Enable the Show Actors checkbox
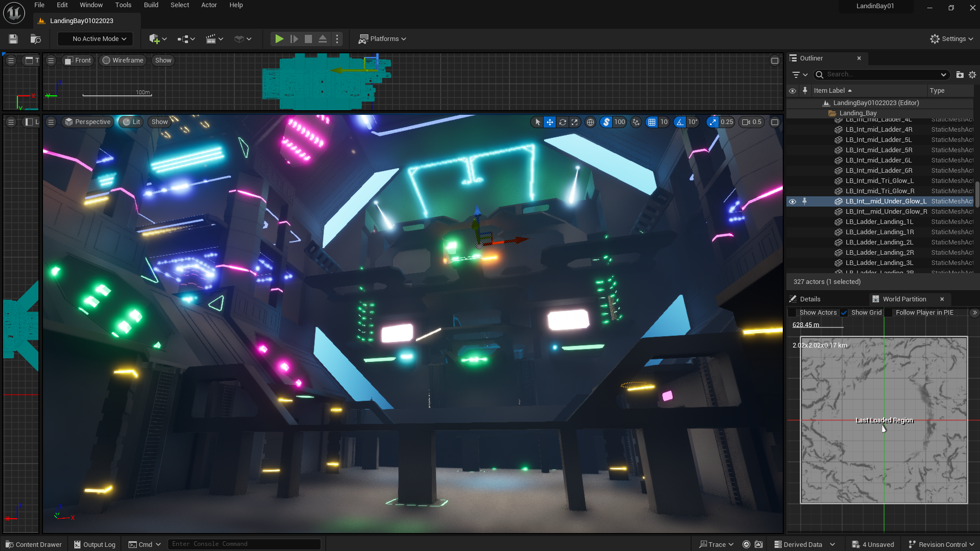This screenshot has height=551, width=980. point(793,313)
